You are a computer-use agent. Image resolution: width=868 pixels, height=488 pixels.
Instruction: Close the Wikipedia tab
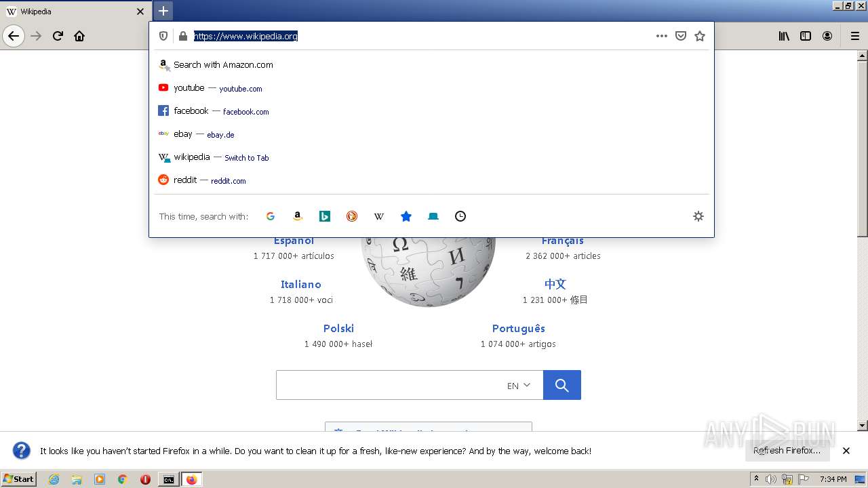pyautogui.click(x=140, y=12)
